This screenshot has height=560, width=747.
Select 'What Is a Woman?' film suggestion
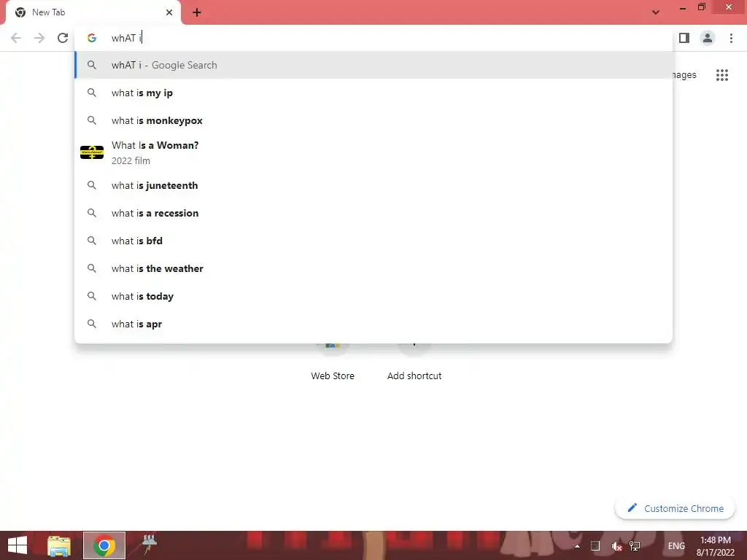[373, 153]
